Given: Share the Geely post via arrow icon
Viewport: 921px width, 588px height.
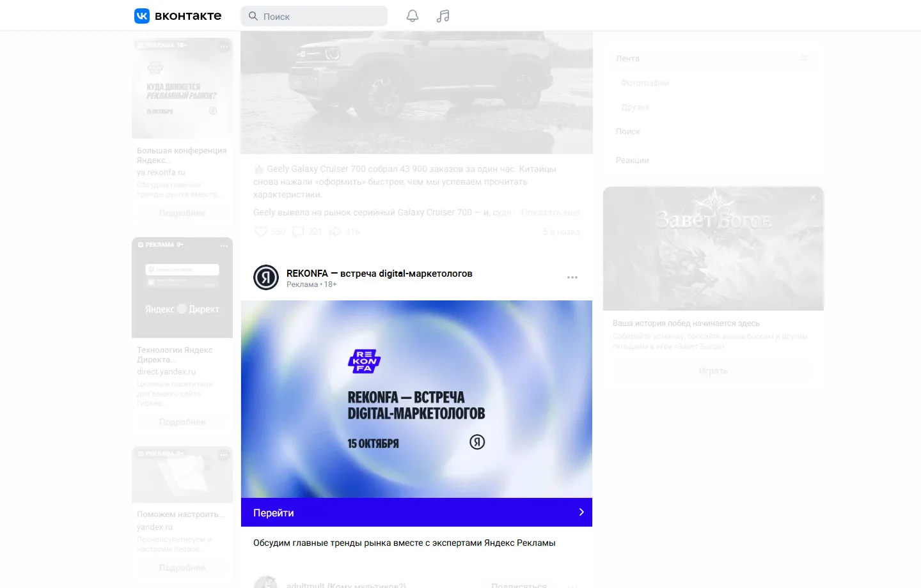Looking at the screenshot, I should tap(335, 231).
